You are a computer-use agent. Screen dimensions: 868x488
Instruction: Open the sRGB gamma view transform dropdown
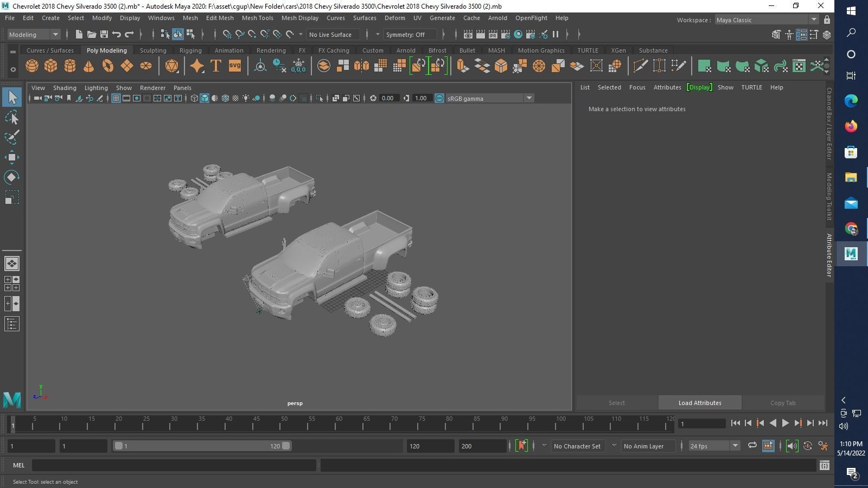[489, 98]
